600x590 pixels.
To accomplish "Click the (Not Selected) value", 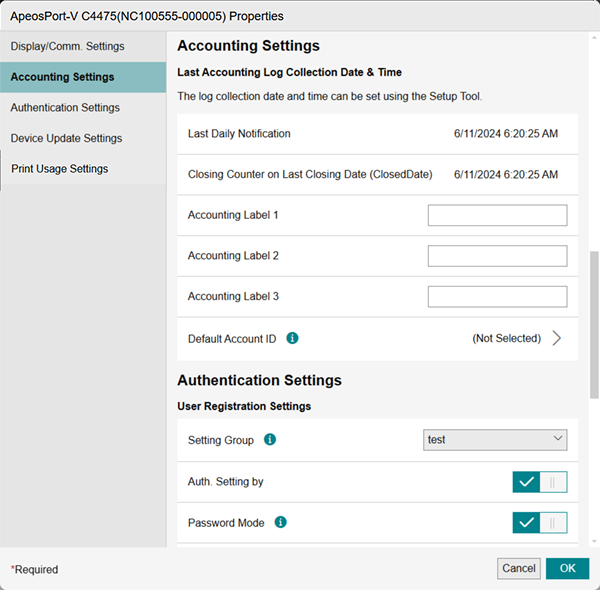I will [x=506, y=338].
